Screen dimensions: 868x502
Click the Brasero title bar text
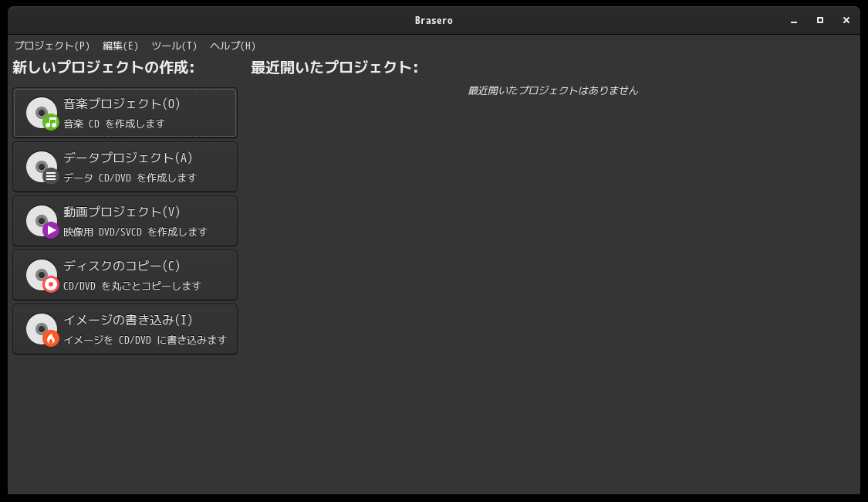tap(434, 21)
